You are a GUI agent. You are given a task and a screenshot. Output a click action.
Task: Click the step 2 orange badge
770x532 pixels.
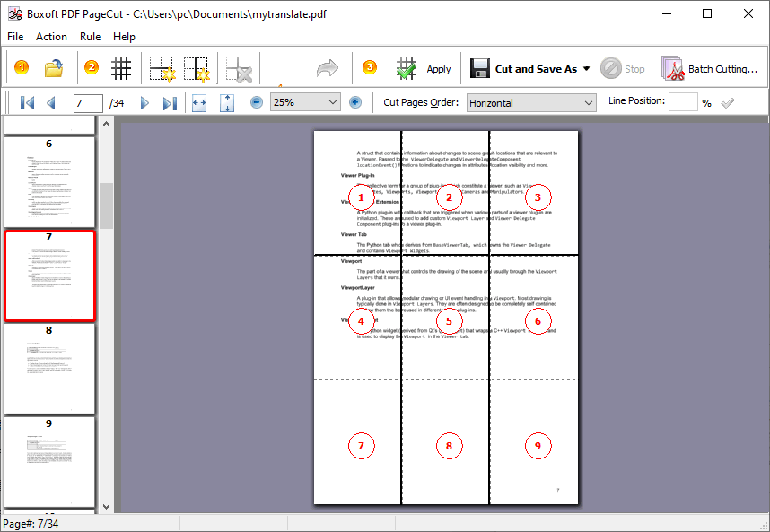click(x=92, y=67)
